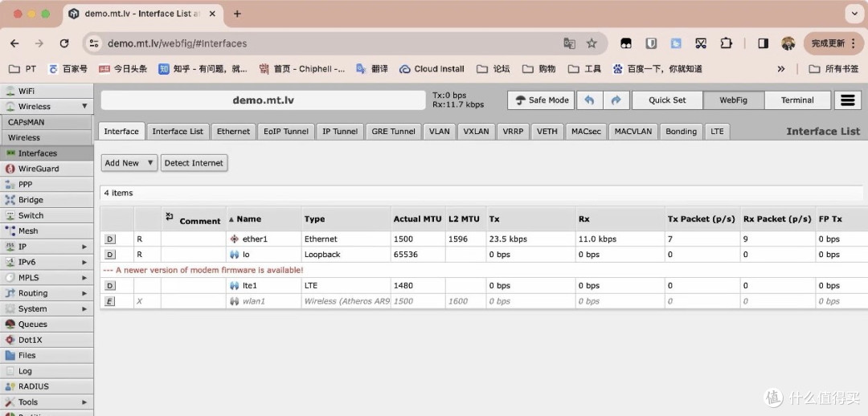868x416 pixels.
Task: Open Queues in the sidebar
Action: point(32,324)
